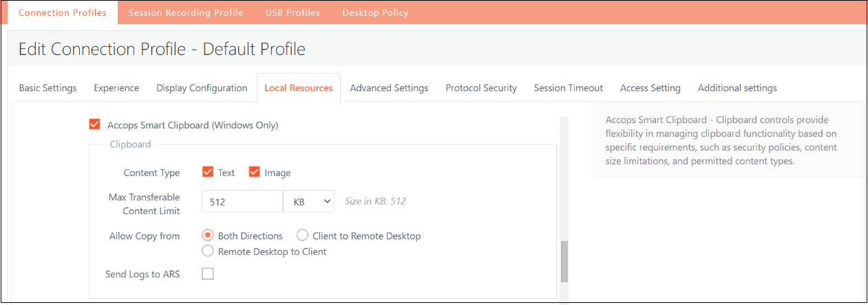Go to Desktop Policy tab
The height and width of the screenshot is (305, 868).
(375, 12)
